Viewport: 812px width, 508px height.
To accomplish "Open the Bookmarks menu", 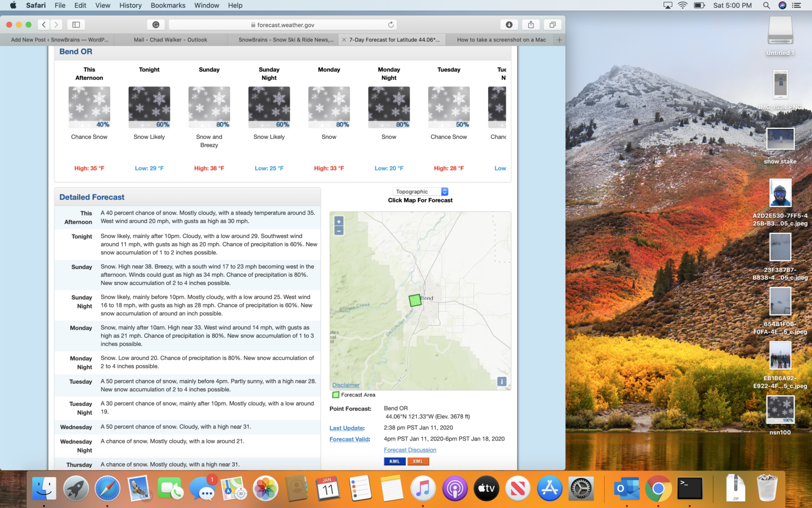I will [x=168, y=5].
